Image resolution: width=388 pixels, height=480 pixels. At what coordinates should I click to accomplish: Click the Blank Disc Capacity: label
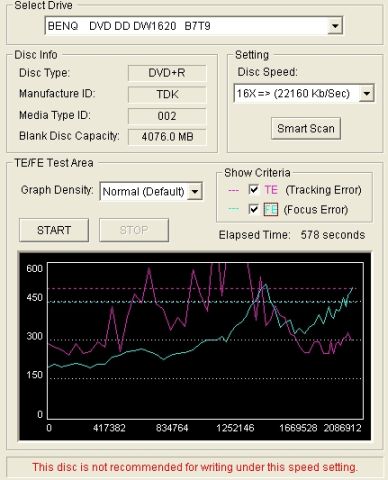click(x=69, y=136)
